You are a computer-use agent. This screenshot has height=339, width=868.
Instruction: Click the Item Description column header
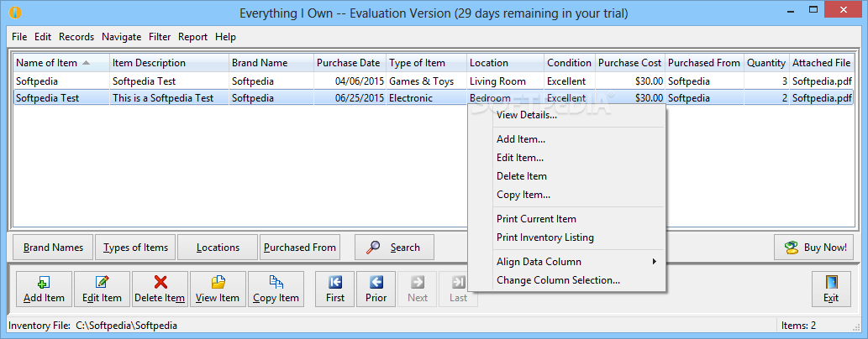coord(170,62)
